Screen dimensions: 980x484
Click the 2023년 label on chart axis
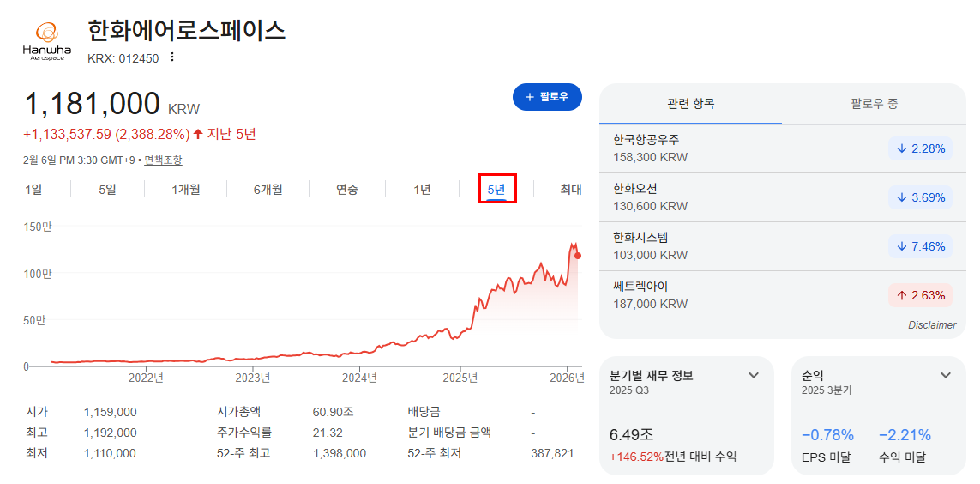252,378
